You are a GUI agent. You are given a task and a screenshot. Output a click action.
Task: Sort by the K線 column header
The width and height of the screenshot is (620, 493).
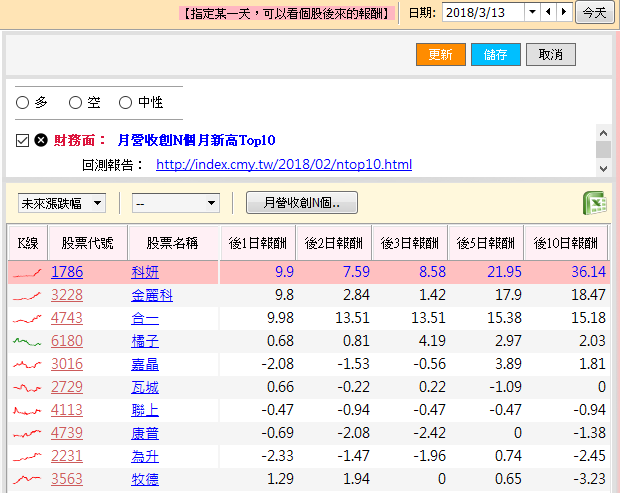(28, 243)
